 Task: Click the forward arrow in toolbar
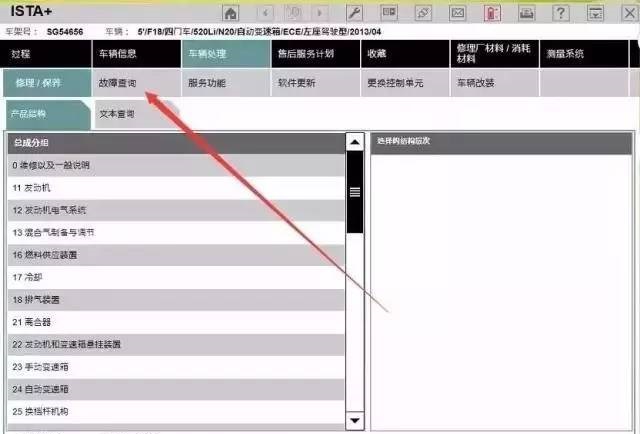[x=320, y=13]
